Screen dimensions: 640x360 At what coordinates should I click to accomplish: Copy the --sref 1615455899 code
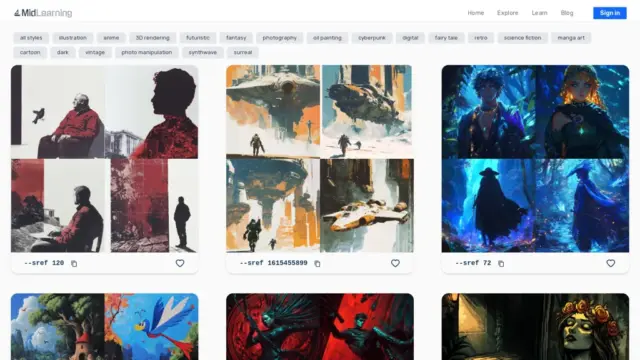[317, 264]
